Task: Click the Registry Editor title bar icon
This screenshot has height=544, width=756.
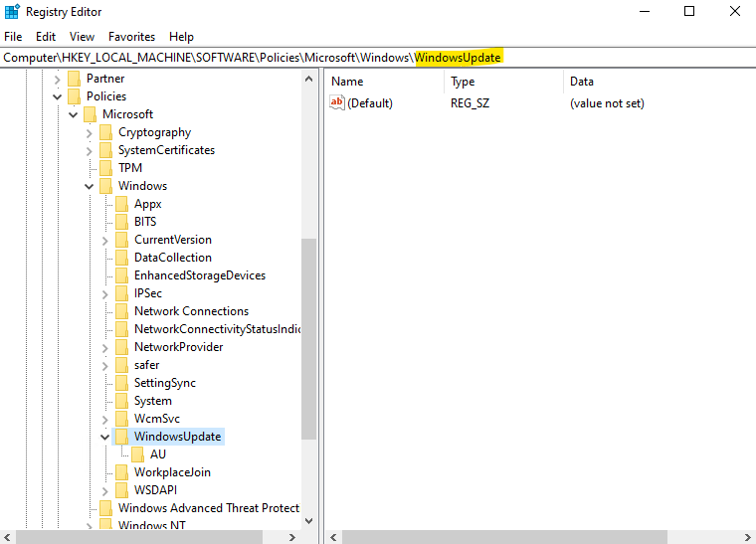Action: [12, 12]
